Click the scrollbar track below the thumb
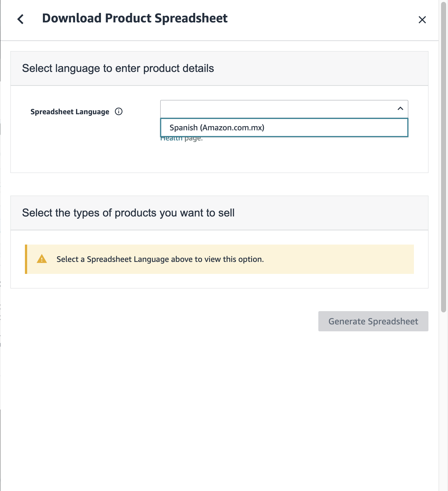Viewport: 448px width, 491px height. 444,401
